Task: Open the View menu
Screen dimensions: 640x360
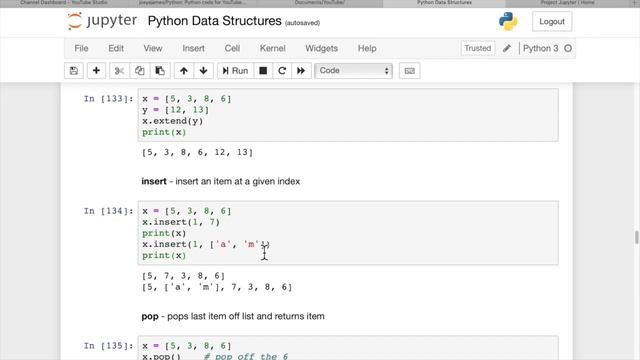Action: pos(153,48)
